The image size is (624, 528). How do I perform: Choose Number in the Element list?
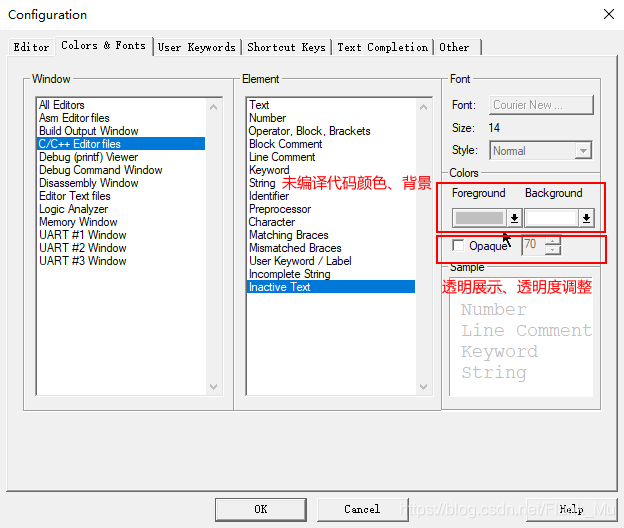(331, 118)
